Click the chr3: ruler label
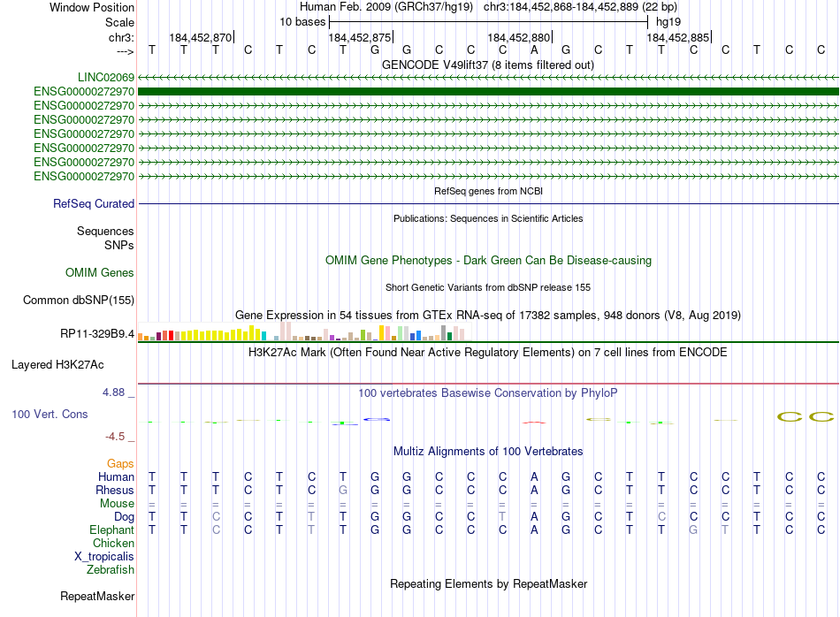The image size is (840, 617). (121, 37)
